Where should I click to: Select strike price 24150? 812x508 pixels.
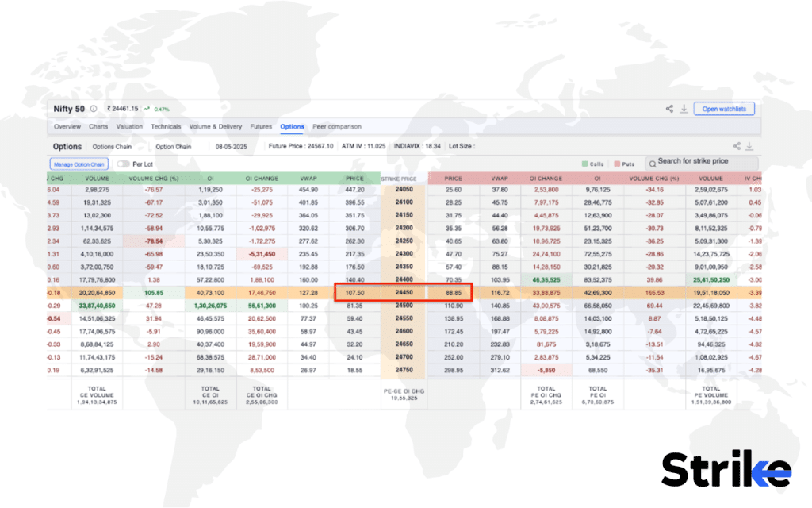coord(404,215)
